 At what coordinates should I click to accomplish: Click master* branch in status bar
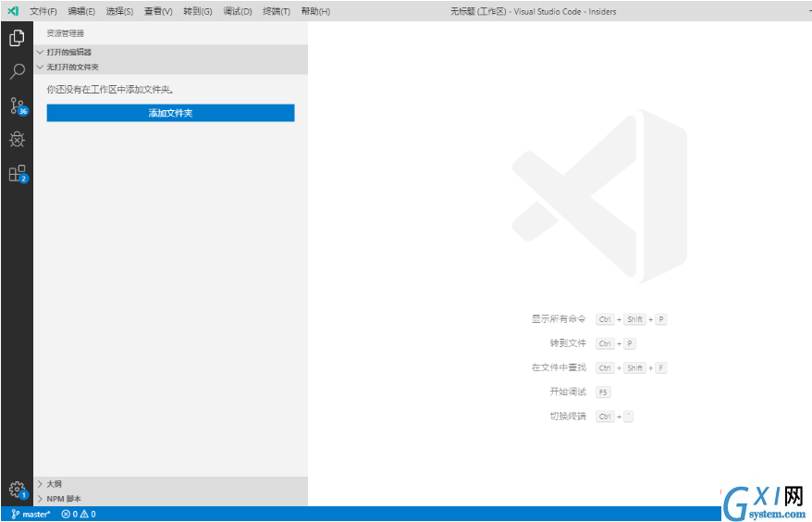click(31, 515)
